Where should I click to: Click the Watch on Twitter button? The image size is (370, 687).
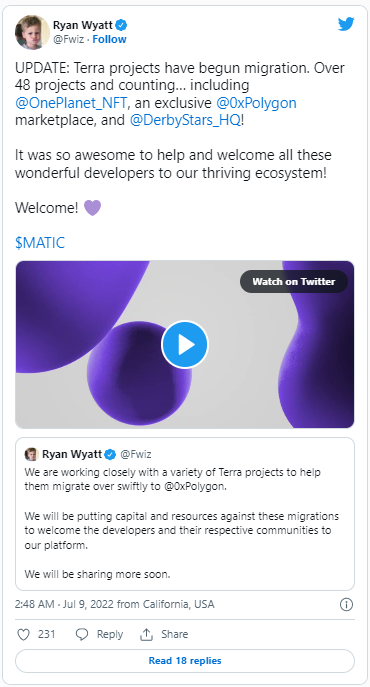click(294, 281)
